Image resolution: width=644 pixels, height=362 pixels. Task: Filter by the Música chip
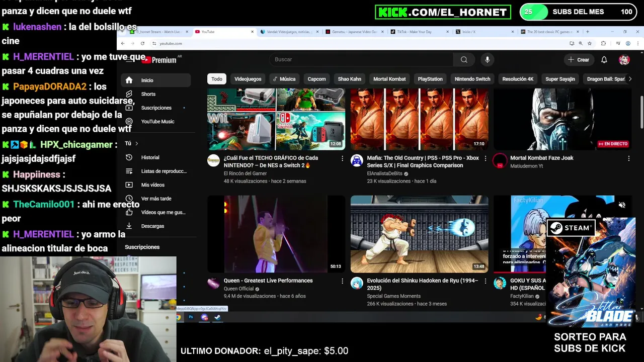(284, 79)
